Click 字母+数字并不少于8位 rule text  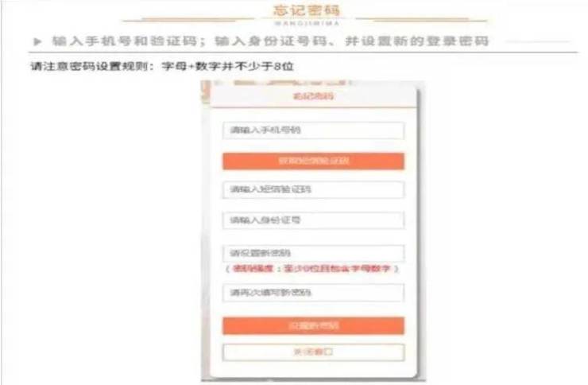227,66
